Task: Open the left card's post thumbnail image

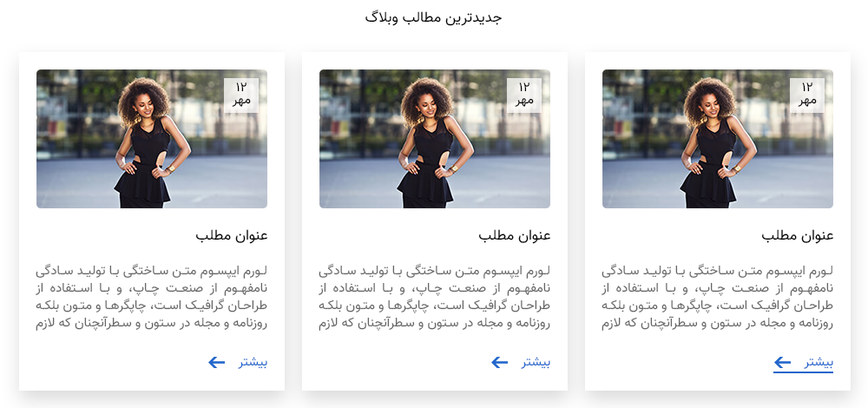Action: (x=152, y=139)
